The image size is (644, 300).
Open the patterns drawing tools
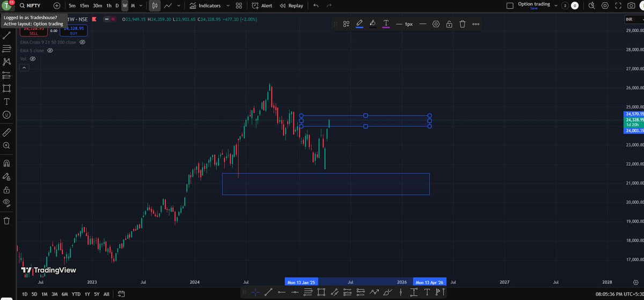click(6, 62)
